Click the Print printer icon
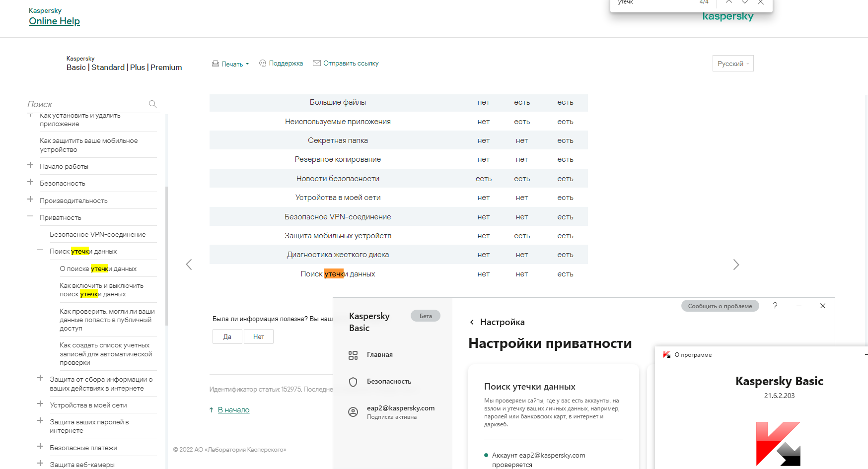This screenshot has width=868, height=469. coord(216,64)
